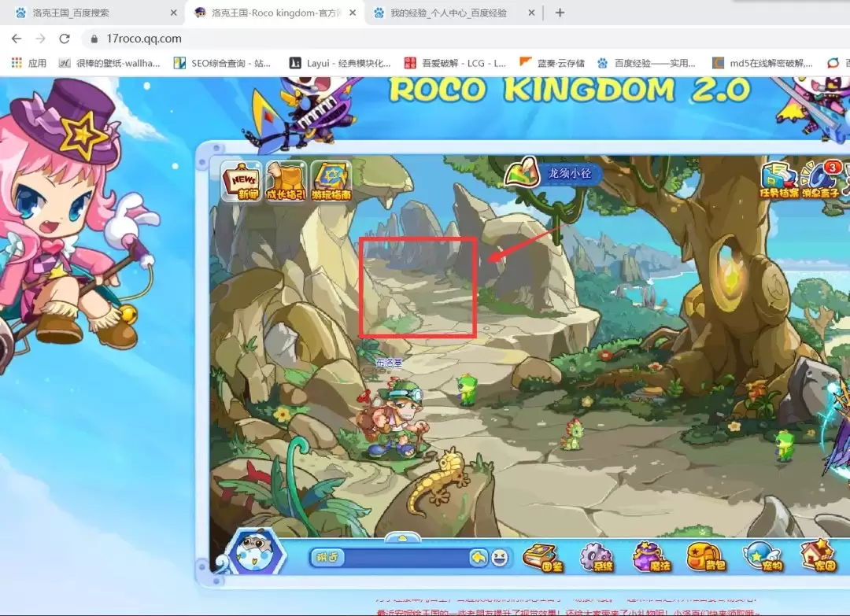Expand the panel arrow above chat bar

[x=402, y=538]
